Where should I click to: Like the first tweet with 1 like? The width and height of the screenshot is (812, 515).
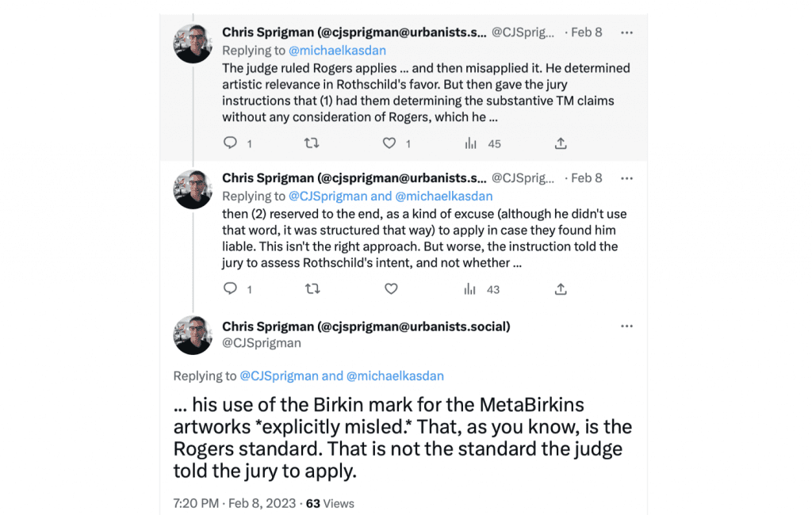pos(389,143)
